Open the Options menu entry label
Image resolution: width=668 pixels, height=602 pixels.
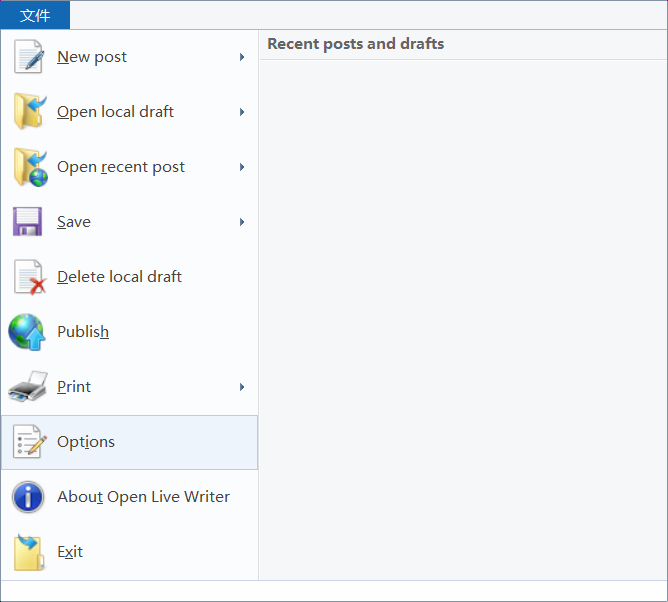[x=86, y=442]
